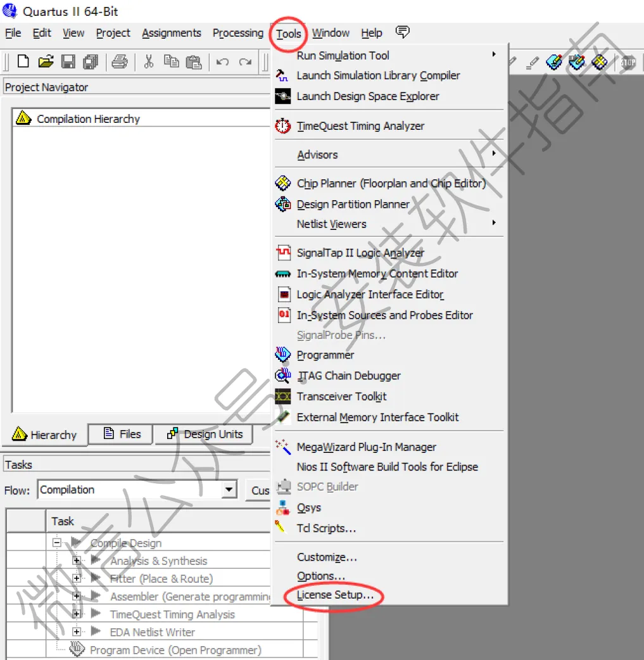
Task: Open the Flow Compilation dropdown
Action: point(229,489)
